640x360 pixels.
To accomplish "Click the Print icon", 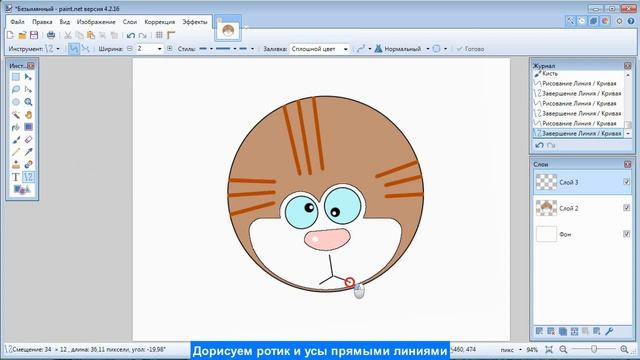I will coord(51,35).
